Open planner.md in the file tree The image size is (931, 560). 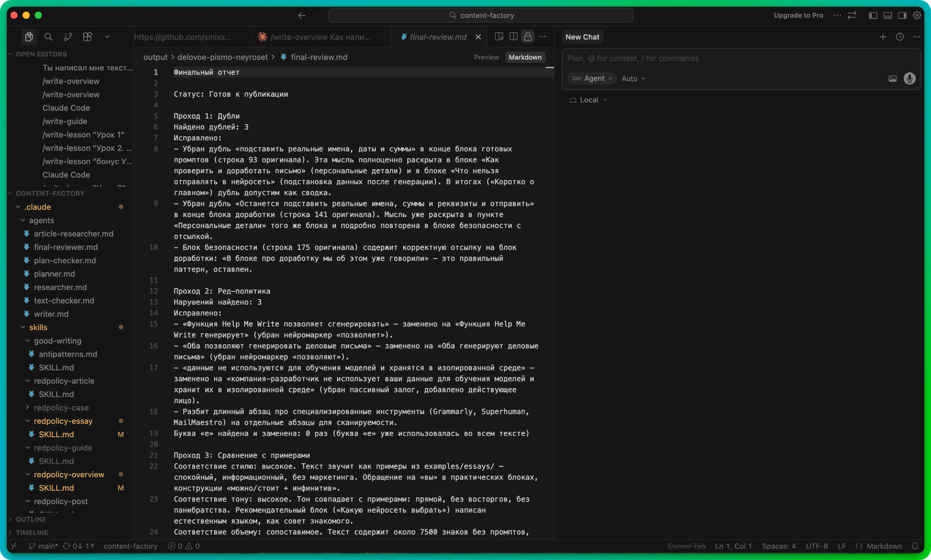click(x=54, y=274)
